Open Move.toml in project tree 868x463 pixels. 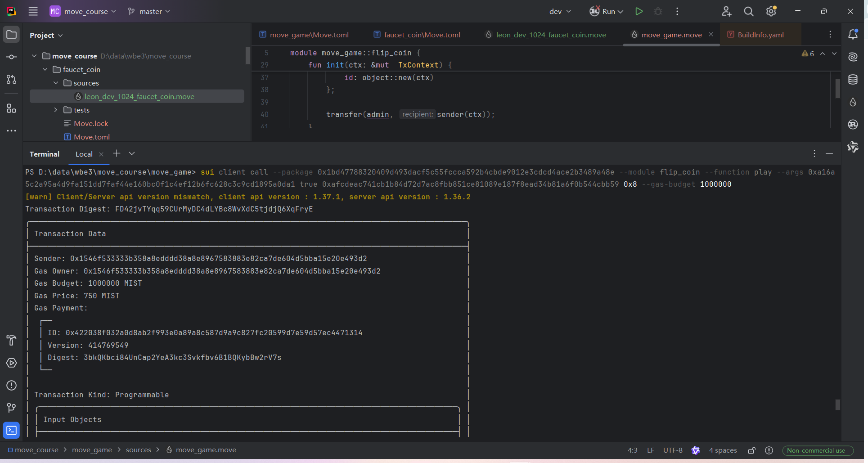92,137
